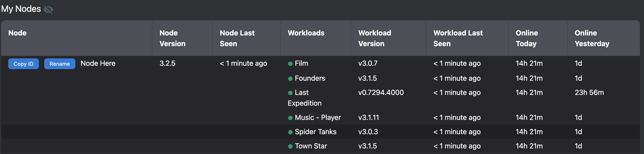Select the Founders workload name
This screenshot has height=154, width=644.
310,78
